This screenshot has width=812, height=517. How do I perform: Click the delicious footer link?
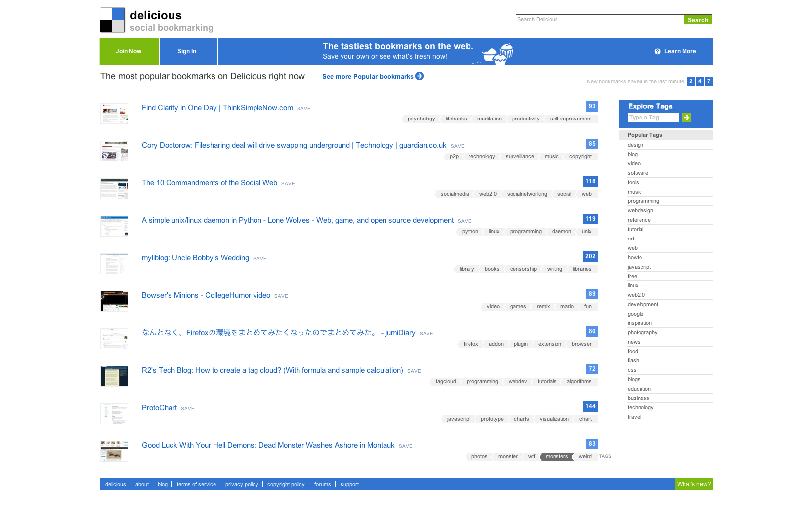coord(115,485)
